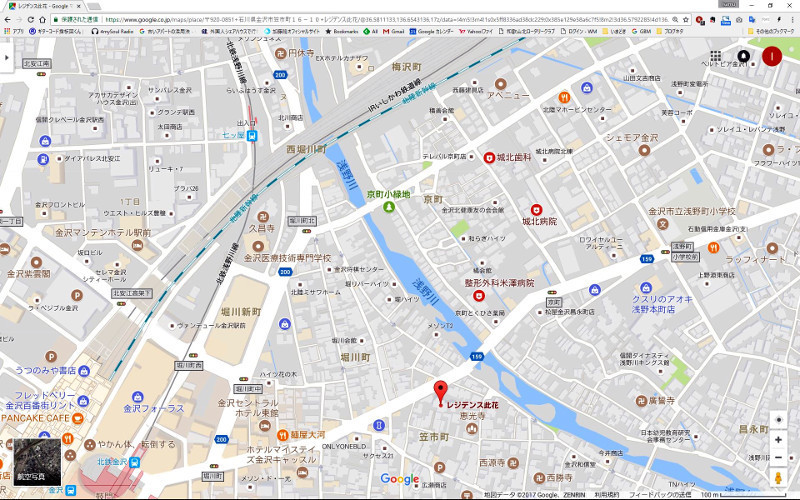Image resolution: width=800 pixels, height=500 pixels.
Task: Select うつのみや書店 shop marker
Action: 84,371
